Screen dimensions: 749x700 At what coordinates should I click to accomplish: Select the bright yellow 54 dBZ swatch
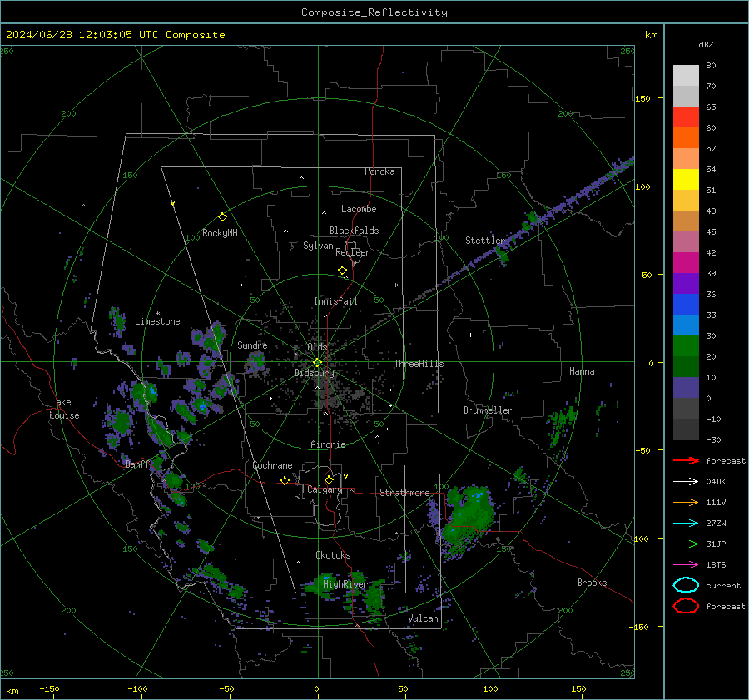(x=686, y=179)
